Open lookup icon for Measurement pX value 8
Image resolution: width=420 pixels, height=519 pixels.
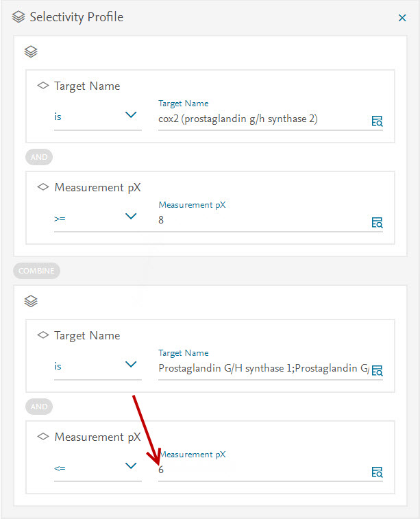pos(377,222)
